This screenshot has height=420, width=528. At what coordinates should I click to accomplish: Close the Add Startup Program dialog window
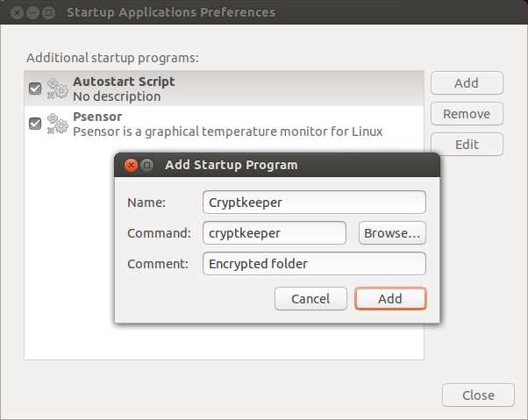pos(131,165)
